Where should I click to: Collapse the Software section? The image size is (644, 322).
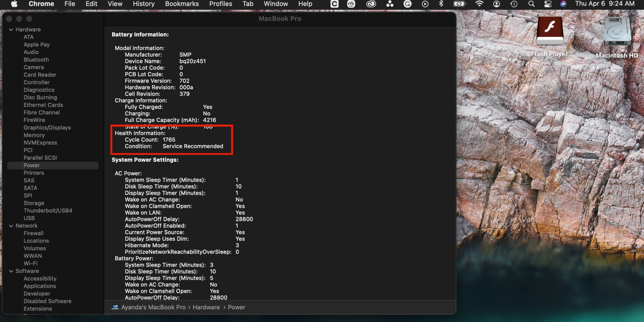[x=11, y=271]
